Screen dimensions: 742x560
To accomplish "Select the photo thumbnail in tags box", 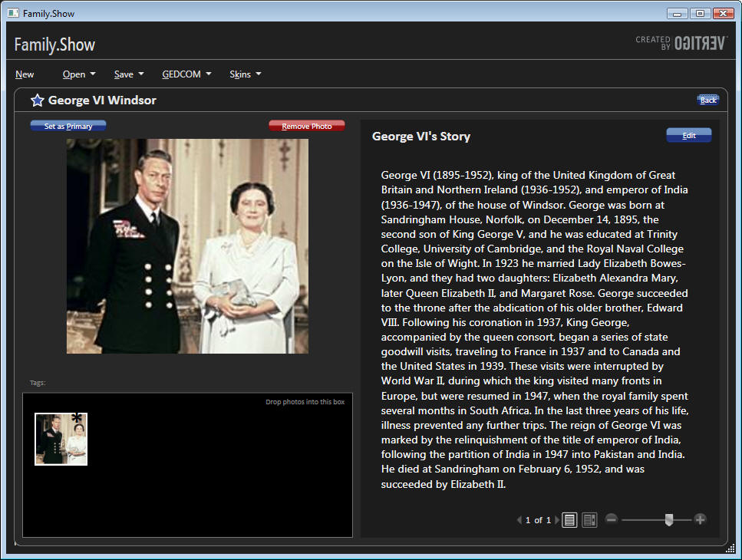I will coord(61,439).
